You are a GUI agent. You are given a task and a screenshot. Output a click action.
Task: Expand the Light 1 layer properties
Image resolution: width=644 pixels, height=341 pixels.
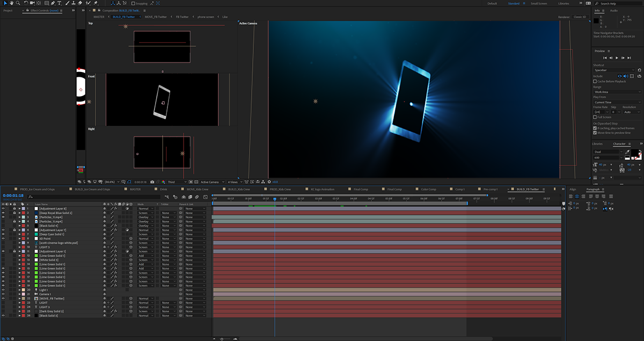click(20, 290)
